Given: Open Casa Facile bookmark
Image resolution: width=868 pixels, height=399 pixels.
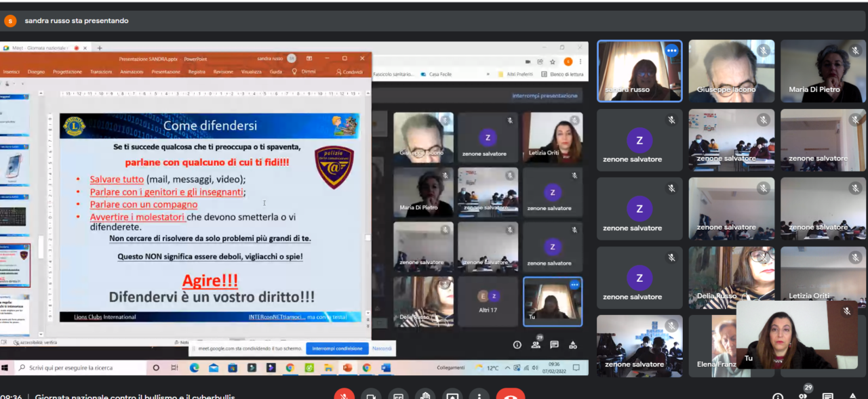Looking at the screenshot, I should 437,74.
